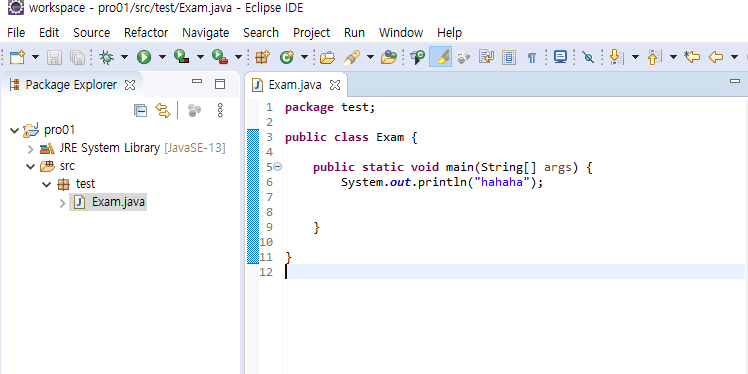Image resolution: width=748 pixels, height=374 pixels.
Task: Open the File menu
Action: (16, 32)
